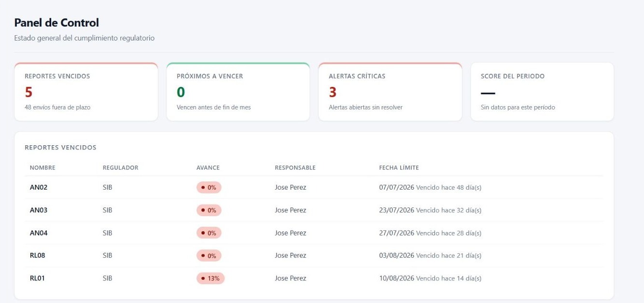Open the Alertas Críticas summary card

390,92
